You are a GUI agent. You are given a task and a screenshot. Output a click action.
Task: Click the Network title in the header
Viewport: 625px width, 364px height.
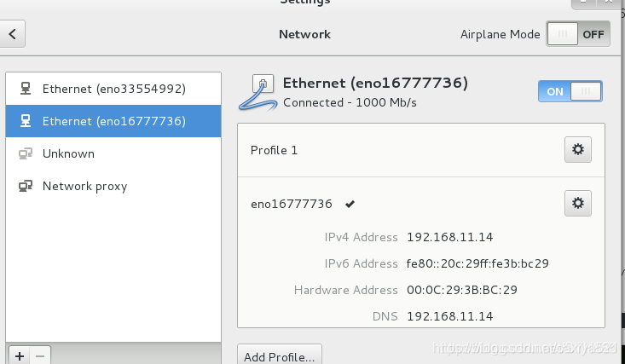tap(304, 34)
